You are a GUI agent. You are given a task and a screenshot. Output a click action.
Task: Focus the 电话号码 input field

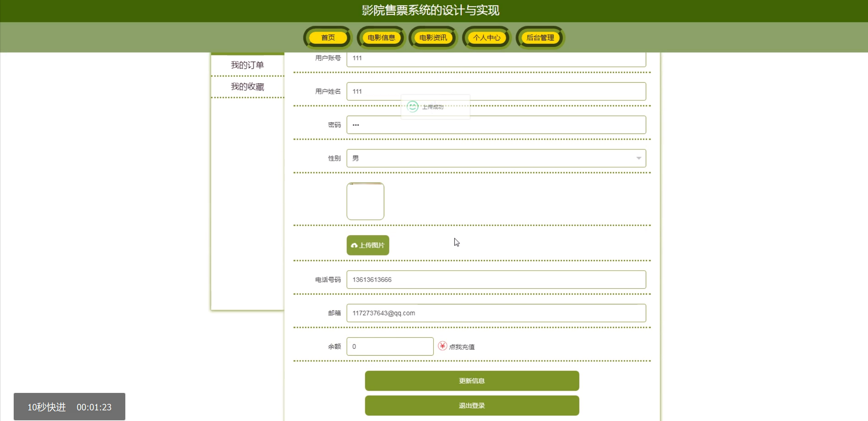pyautogui.click(x=496, y=280)
